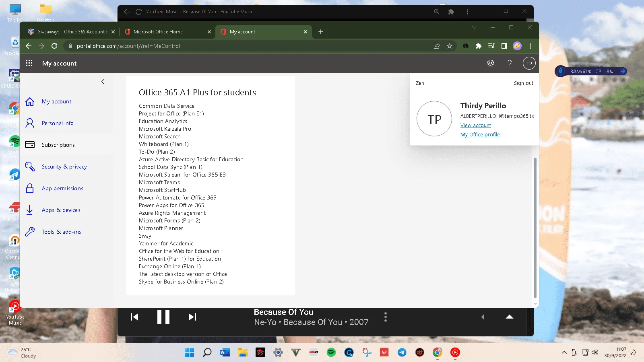Image resolution: width=644 pixels, height=362 pixels.
Task: Open Spotify from taskbar
Action: pos(331,353)
